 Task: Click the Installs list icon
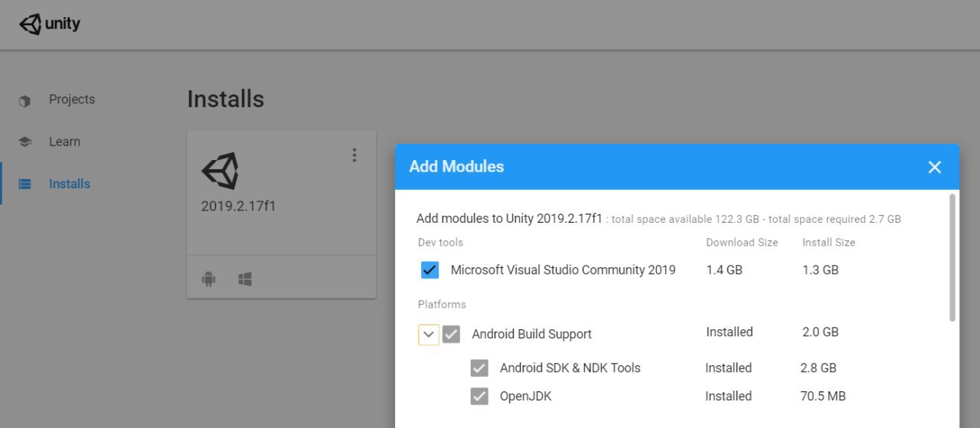point(24,184)
